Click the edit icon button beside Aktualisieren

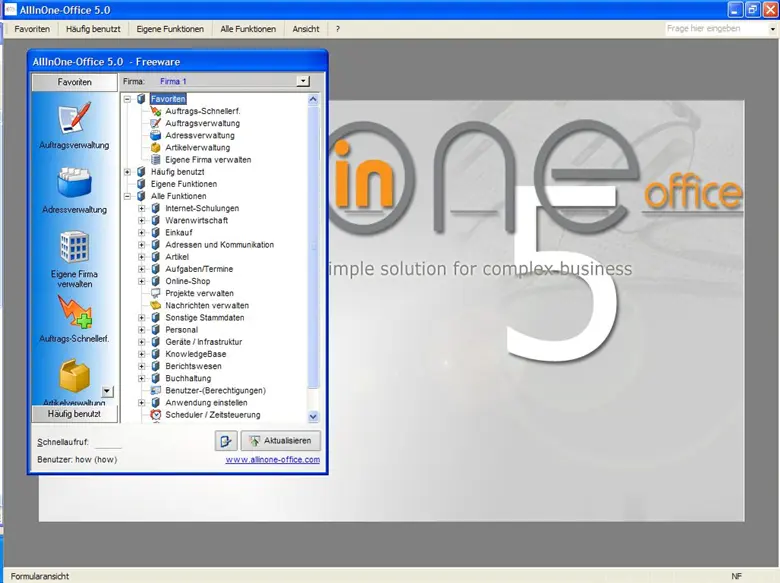(x=226, y=441)
